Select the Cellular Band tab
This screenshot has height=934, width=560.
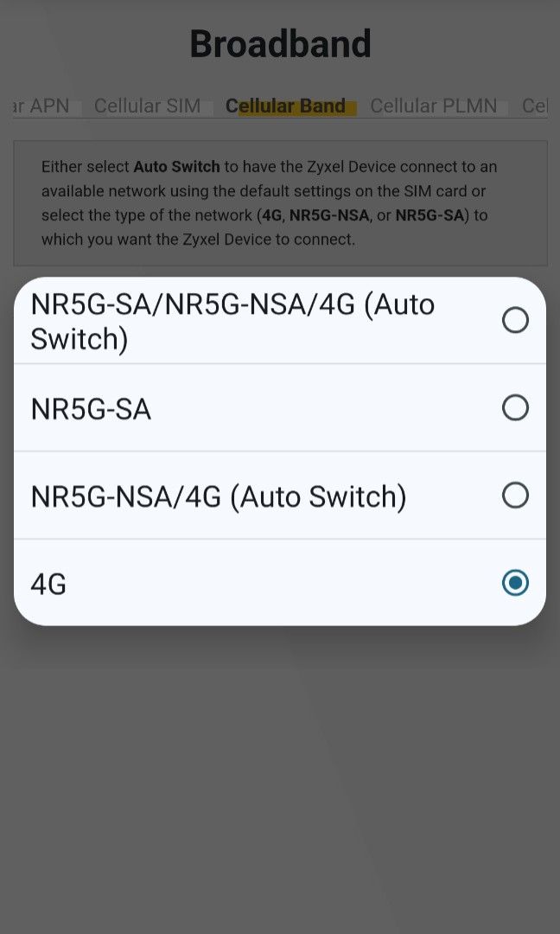point(285,106)
